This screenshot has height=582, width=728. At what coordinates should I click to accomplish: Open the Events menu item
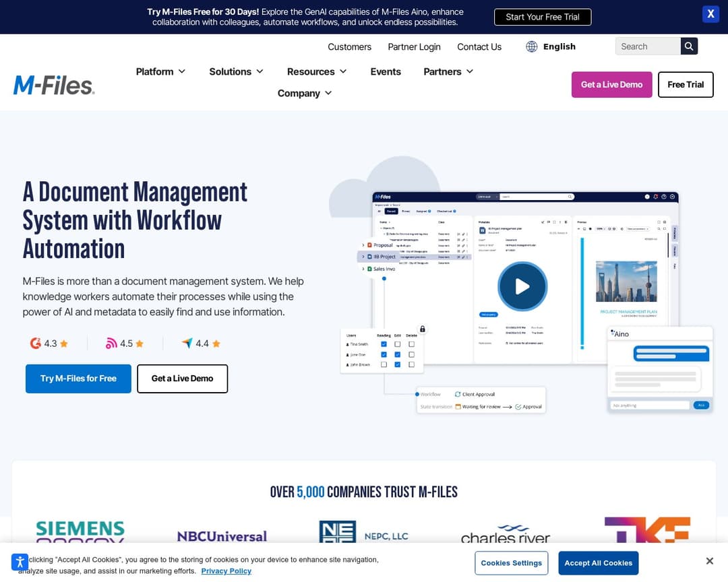point(386,71)
